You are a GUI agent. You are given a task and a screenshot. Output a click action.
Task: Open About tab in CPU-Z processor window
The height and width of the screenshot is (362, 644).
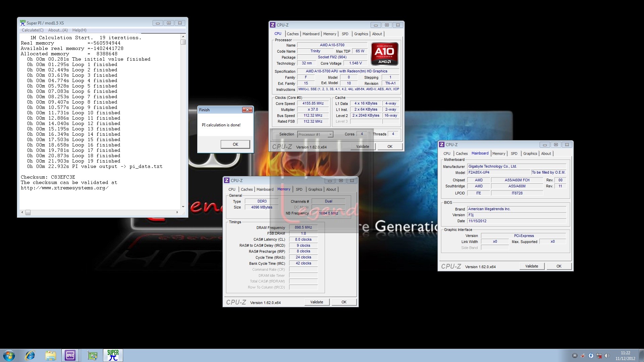point(377,34)
